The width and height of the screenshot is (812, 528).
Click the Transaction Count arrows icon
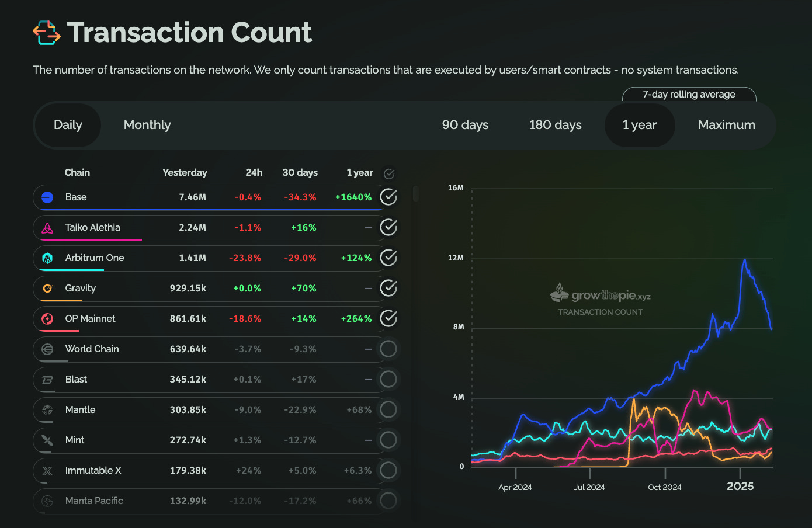click(x=47, y=33)
